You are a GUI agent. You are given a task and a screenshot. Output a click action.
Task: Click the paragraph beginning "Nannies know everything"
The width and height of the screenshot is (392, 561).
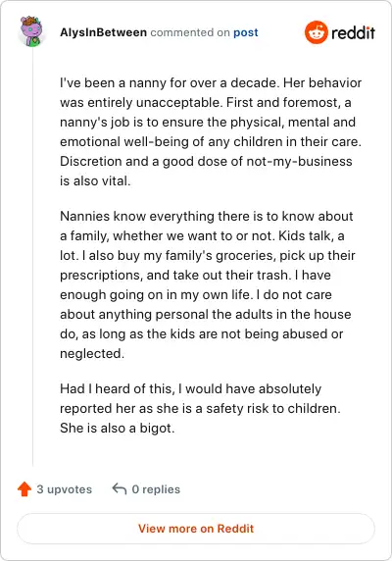tap(207, 284)
